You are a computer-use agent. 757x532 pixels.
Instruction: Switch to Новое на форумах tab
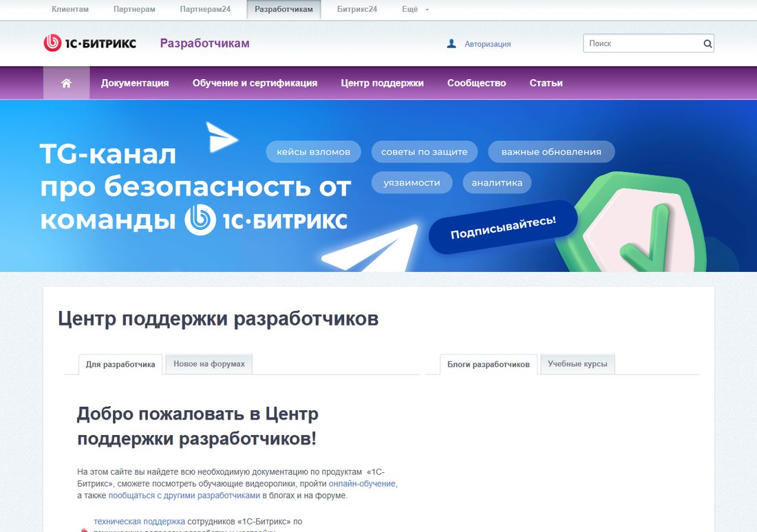click(209, 364)
